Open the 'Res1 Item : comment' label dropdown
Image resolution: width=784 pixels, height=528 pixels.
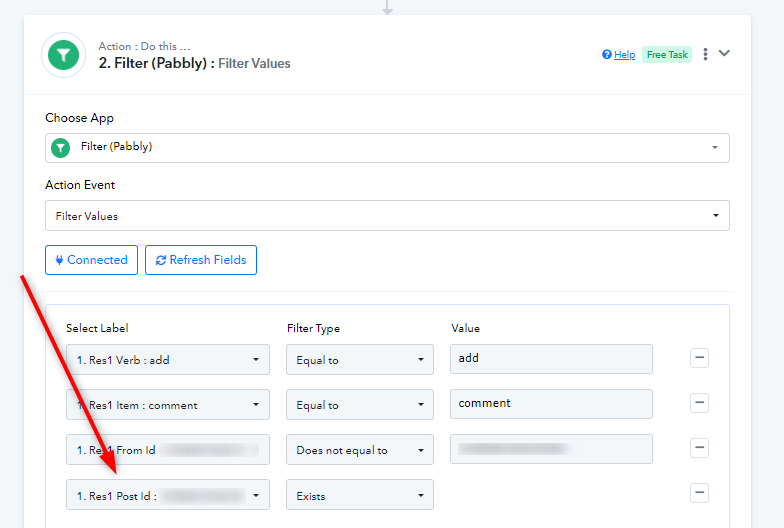[168, 404]
